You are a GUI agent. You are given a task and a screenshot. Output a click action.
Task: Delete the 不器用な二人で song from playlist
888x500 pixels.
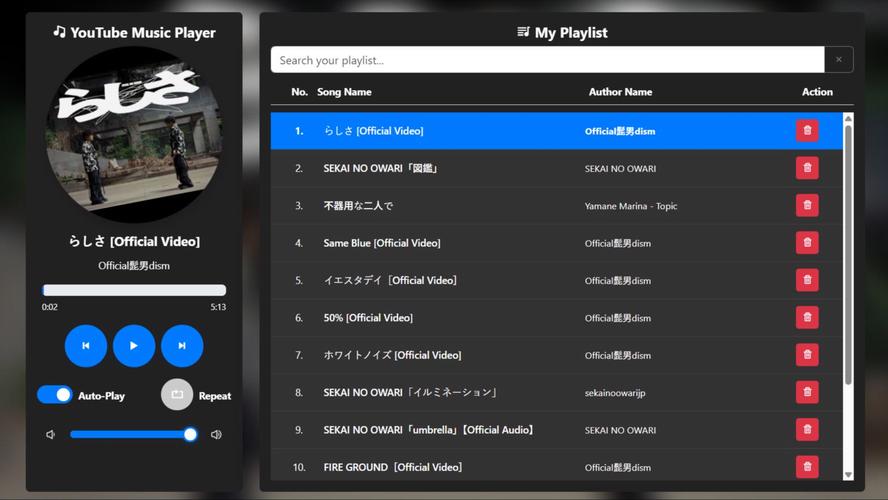click(x=807, y=206)
